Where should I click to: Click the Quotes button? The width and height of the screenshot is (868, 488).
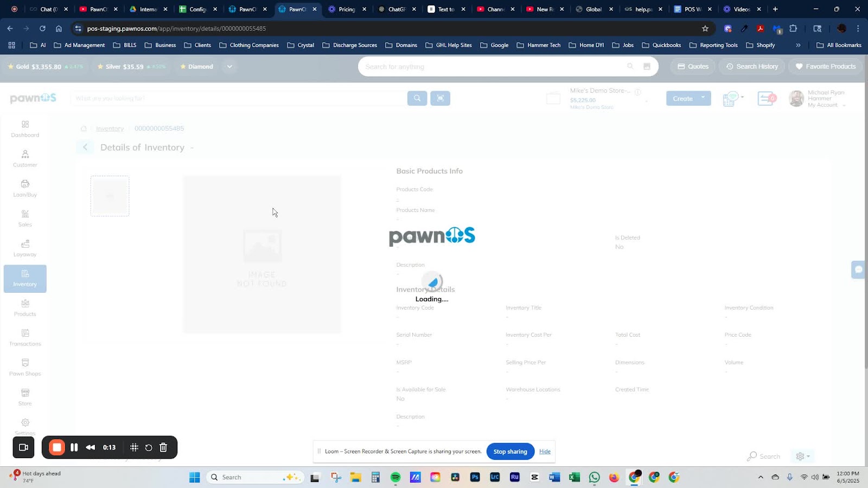(x=693, y=67)
